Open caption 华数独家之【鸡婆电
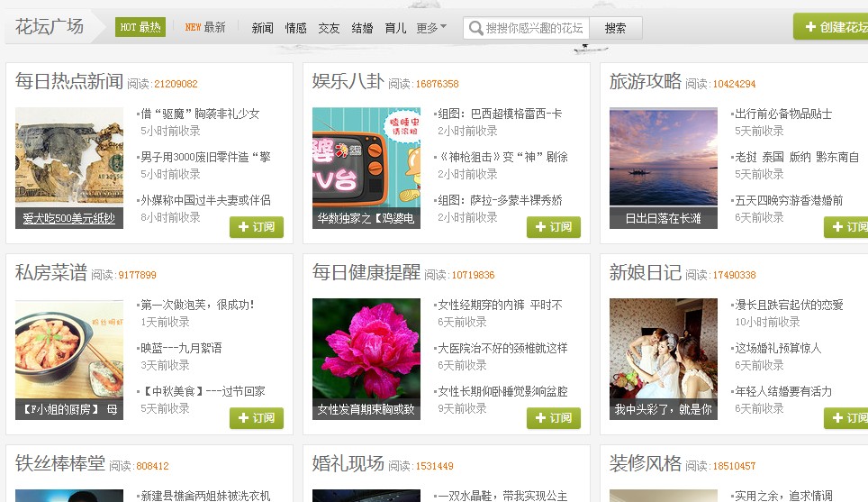Viewport: 868px width, 502px height. (366, 218)
